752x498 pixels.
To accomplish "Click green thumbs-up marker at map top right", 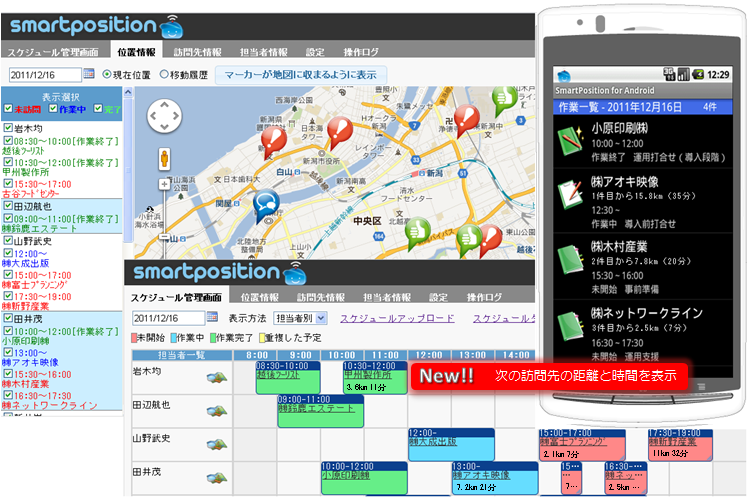I will pyautogui.click(x=504, y=99).
